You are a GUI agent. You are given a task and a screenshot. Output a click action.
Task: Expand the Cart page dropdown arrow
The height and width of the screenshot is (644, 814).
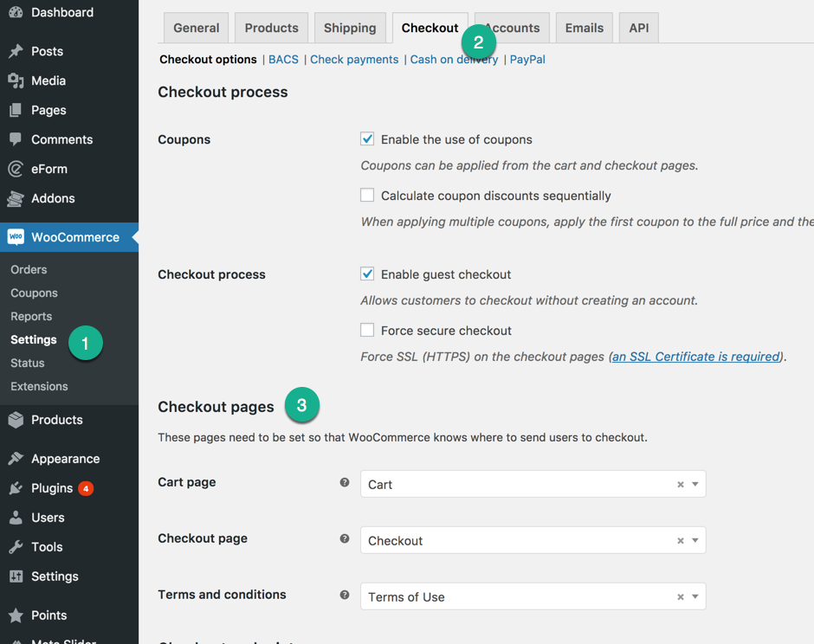[x=695, y=484]
